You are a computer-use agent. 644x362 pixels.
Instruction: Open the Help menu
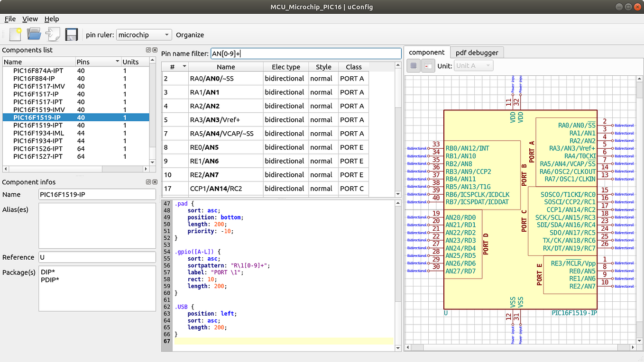[x=52, y=19]
